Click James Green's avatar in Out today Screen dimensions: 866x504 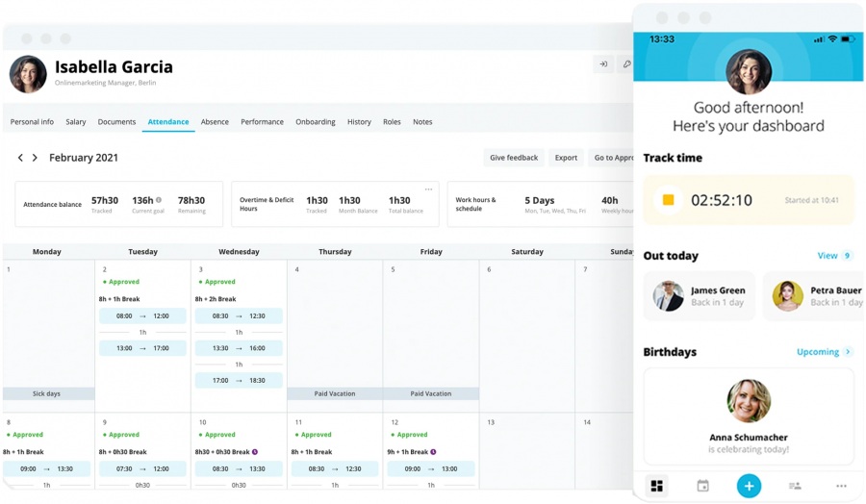(x=669, y=296)
